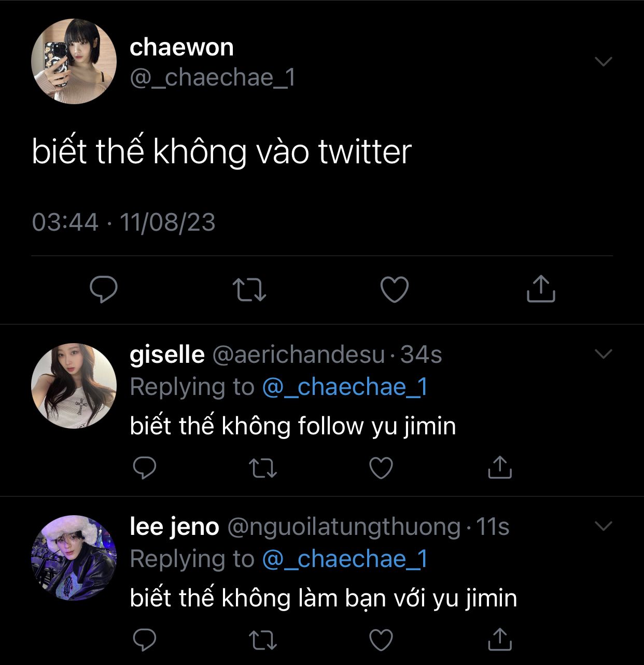Share giselle's reply

(x=500, y=467)
